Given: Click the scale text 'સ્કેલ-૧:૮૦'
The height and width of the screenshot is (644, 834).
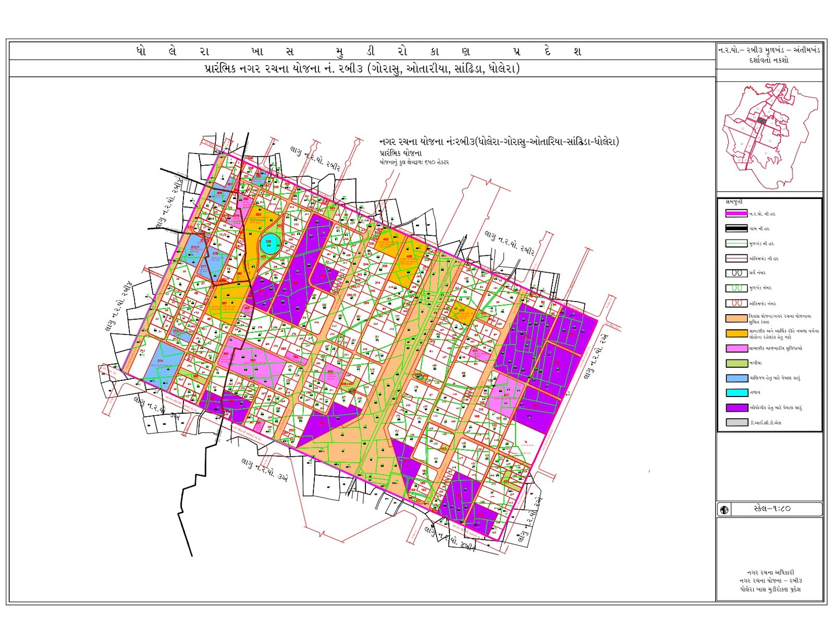Looking at the screenshot, I should coord(772,509).
